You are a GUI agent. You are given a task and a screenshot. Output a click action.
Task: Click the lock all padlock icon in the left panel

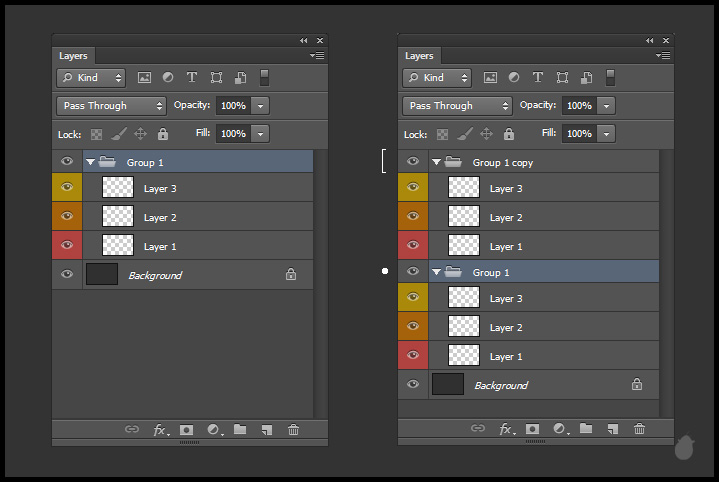pyautogui.click(x=163, y=133)
